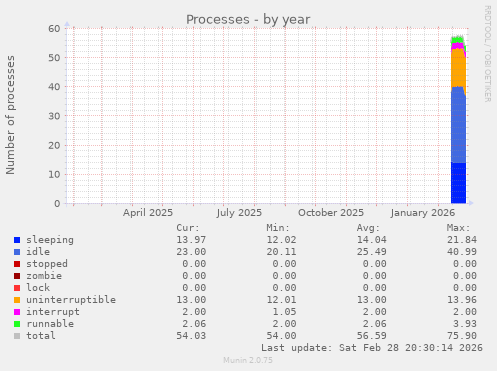
Task: Click the lock legend color swatch
Action: [x=17, y=288]
